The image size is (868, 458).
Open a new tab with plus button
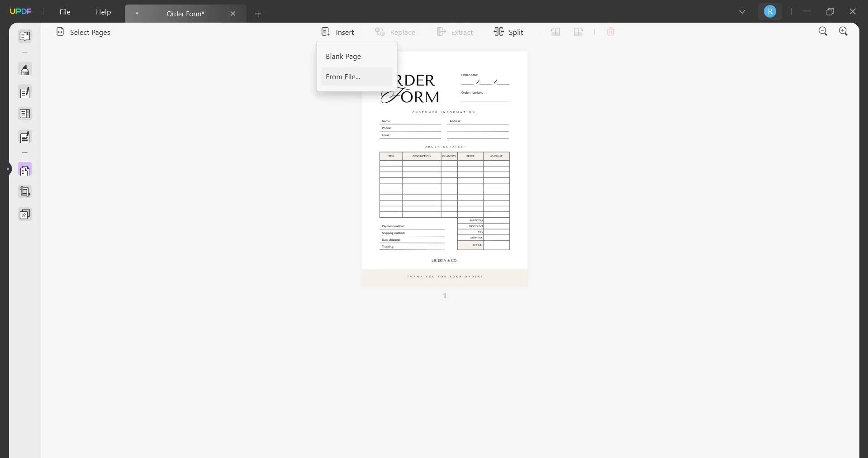[258, 14]
